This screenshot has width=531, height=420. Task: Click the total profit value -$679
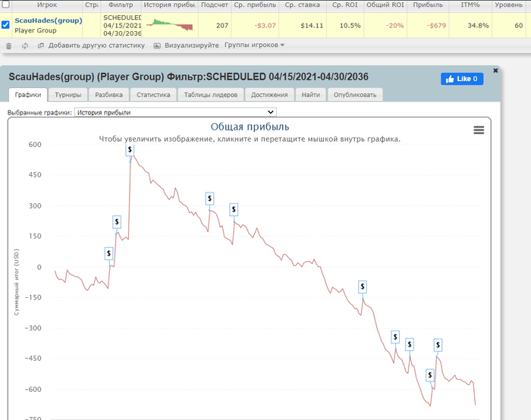click(436, 25)
